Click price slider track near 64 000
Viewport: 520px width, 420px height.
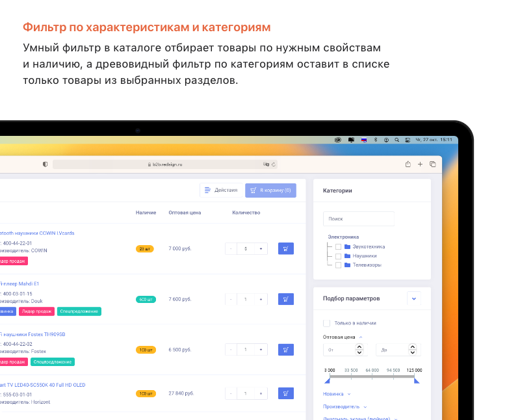372,376
